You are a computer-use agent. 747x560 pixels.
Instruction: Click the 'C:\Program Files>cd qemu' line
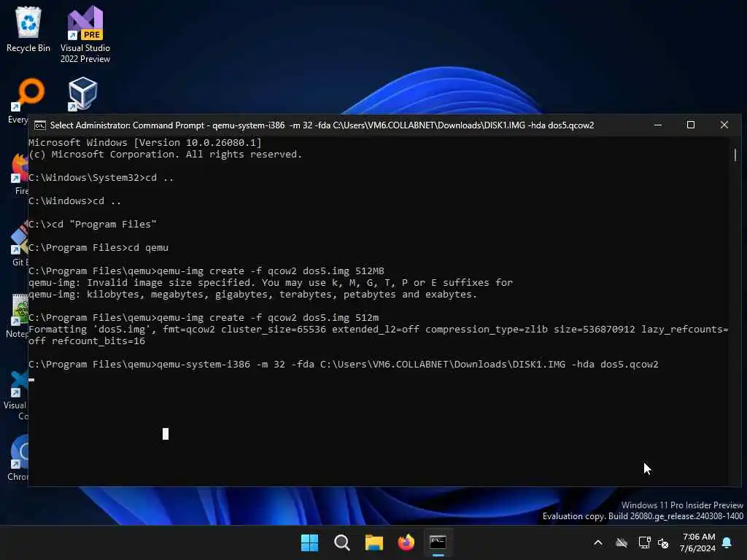[98, 248]
